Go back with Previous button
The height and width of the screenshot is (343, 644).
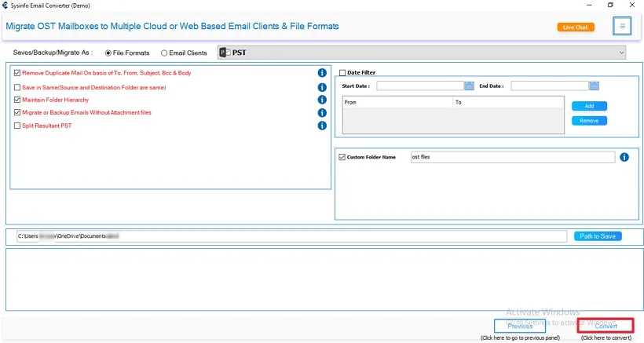(x=520, y=327)
